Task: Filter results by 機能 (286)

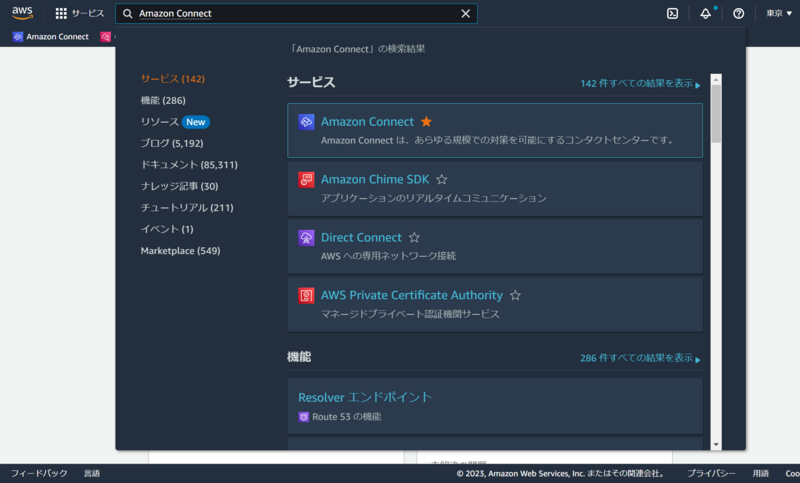Action: click(x=163, y=100)
